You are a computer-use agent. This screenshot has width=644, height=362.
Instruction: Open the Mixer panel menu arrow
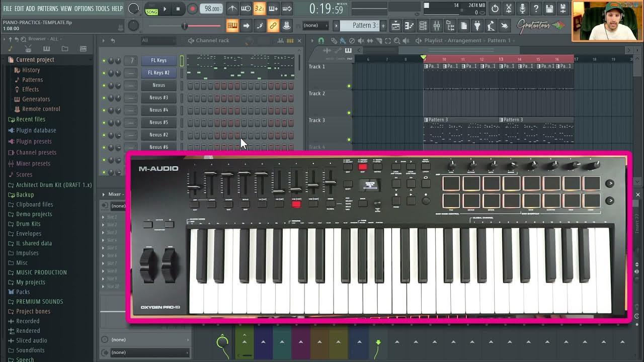click(104, 194)
